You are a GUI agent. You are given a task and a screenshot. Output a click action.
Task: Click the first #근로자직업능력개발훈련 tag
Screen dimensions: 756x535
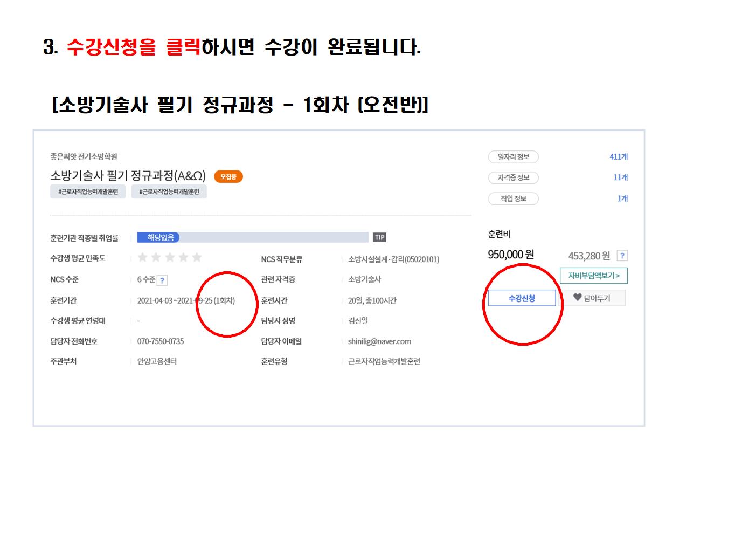[x=88, y=191]
